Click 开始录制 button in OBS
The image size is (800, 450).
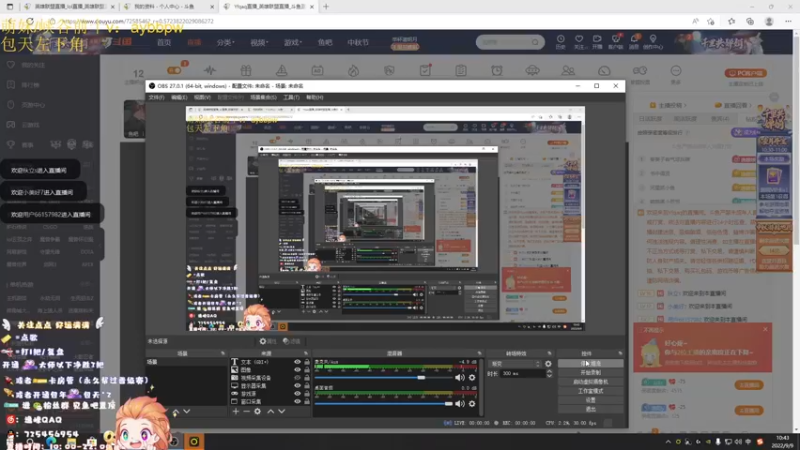[590, 373]
